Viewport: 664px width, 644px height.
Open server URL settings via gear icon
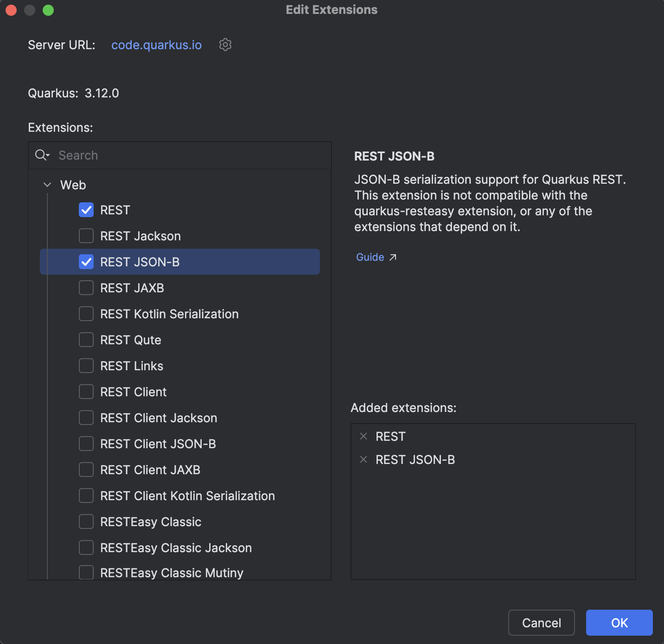[x=225, y=45]
